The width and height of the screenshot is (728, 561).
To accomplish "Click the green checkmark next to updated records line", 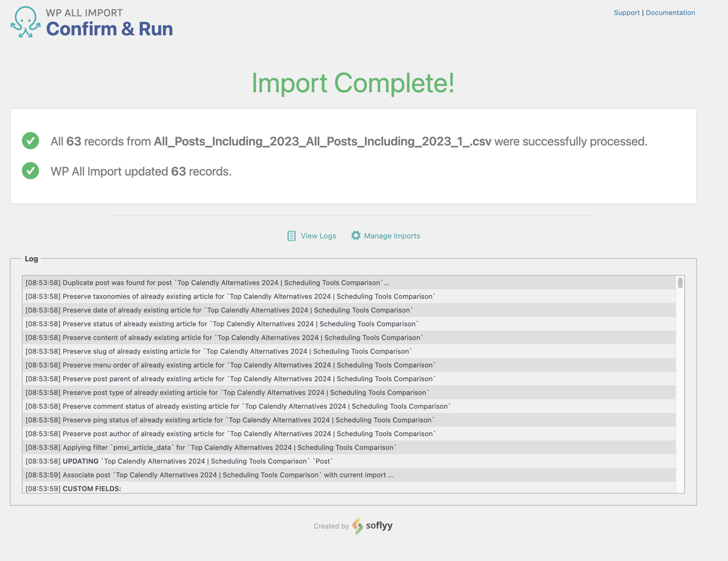I will tap(30, 171).
